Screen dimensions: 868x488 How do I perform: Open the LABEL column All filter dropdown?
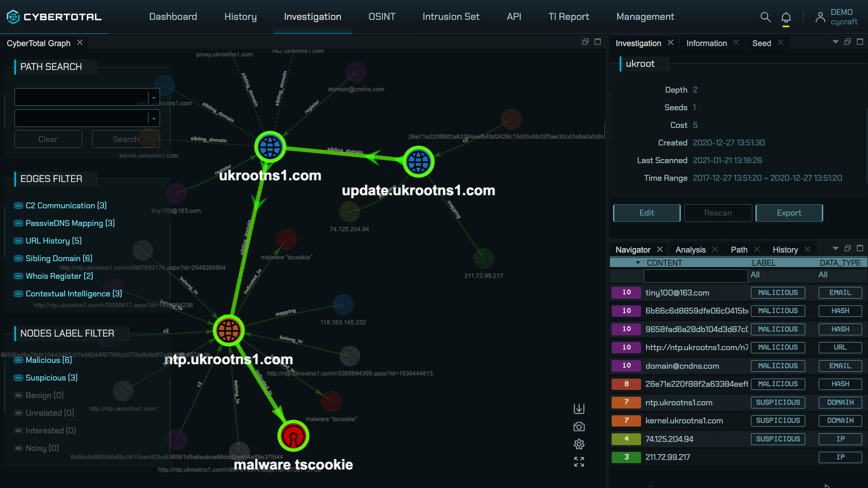755,275
